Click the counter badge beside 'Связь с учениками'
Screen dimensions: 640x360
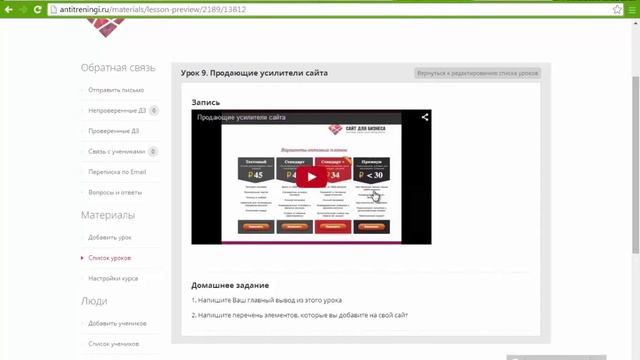coord(153,151)
